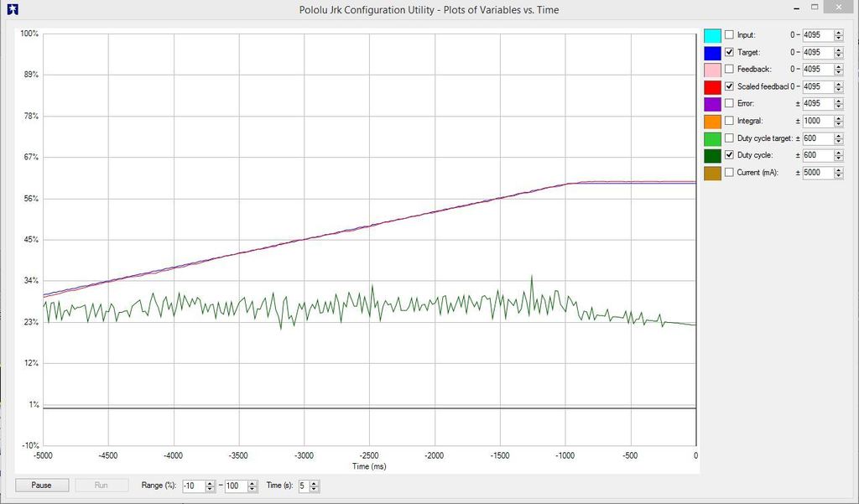Enable the Feedback variable checkbox

pyautogui.click(x=729, y=69)
